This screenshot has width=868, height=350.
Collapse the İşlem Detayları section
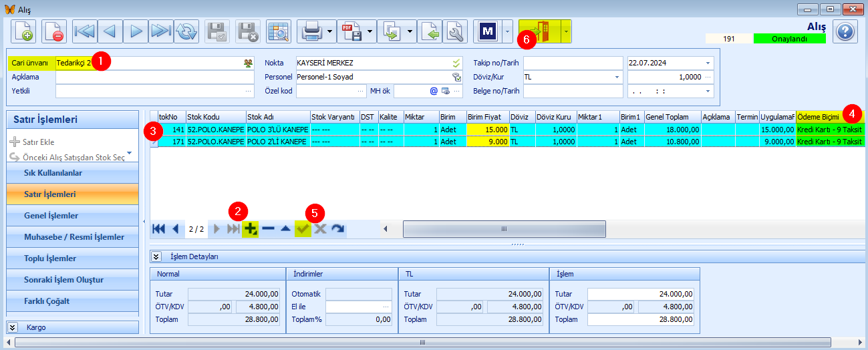click(x=157, y=256)
